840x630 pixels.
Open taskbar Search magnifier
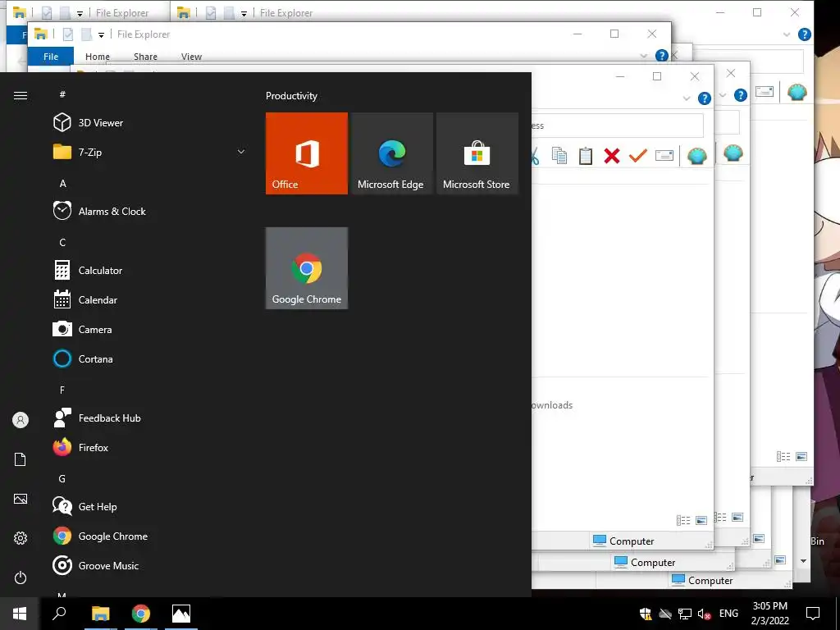click(59, 614)
